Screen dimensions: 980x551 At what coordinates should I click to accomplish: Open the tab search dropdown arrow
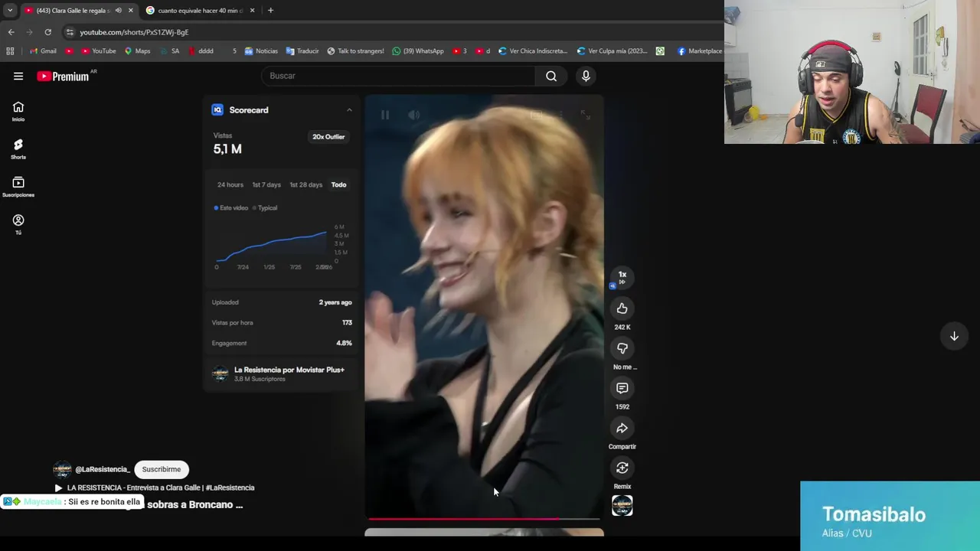point(10,11)
